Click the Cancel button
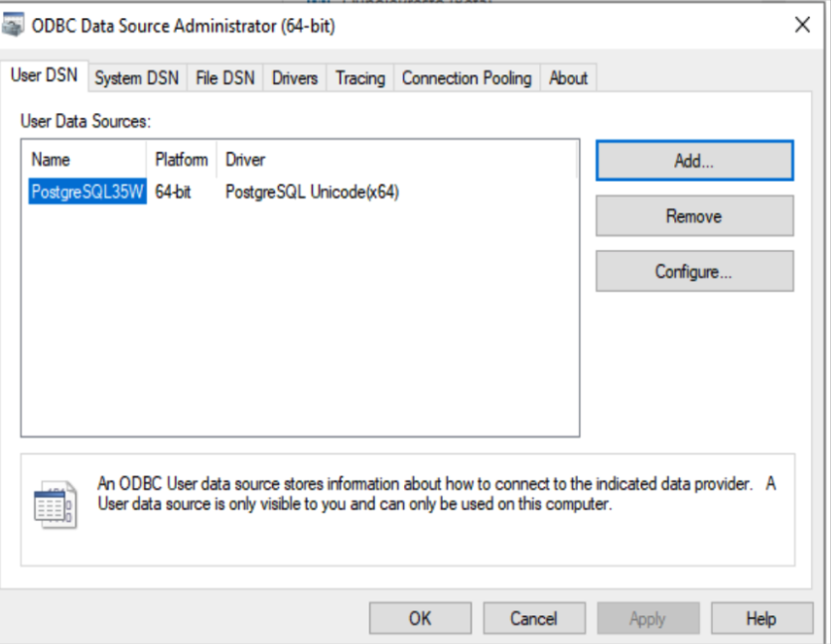The width and height of the screenshot is (831, 644). 533,618
